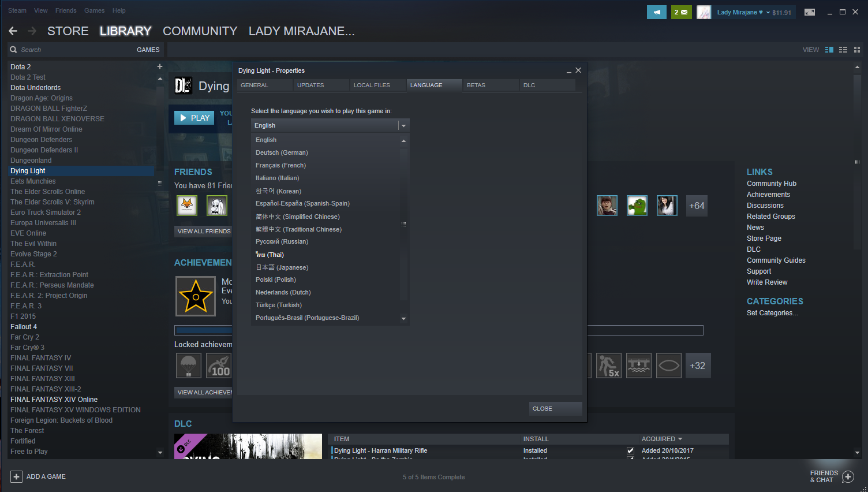Click the wallet balance amount

pyautogui.click(x=782, y=13)
